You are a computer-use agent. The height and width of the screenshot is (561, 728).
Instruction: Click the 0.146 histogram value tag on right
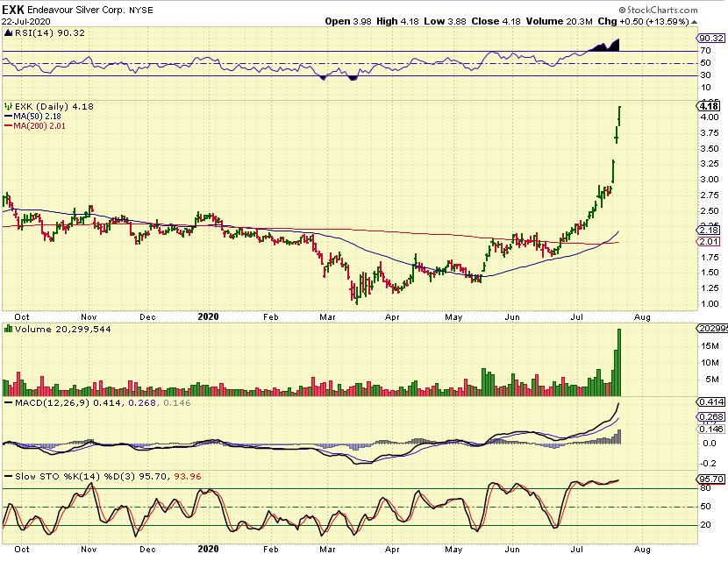711,429
